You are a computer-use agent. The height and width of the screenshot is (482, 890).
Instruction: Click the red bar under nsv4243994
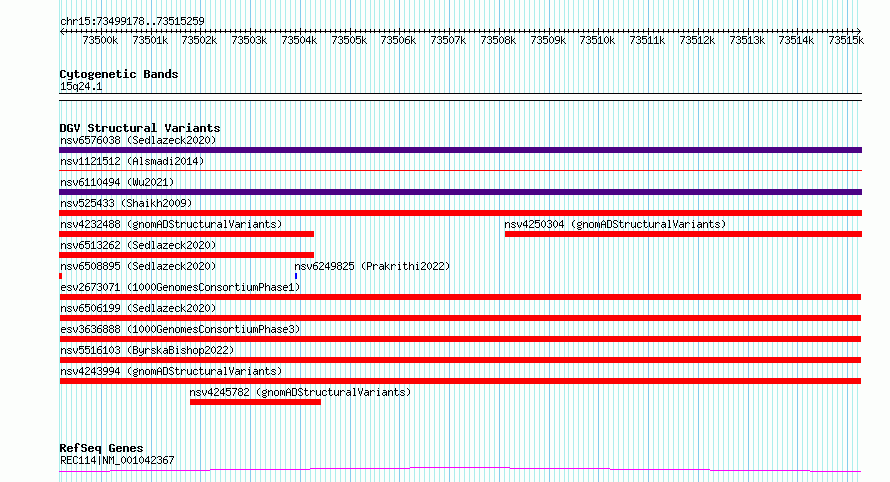pyautogui.click(x=460, y=381)
